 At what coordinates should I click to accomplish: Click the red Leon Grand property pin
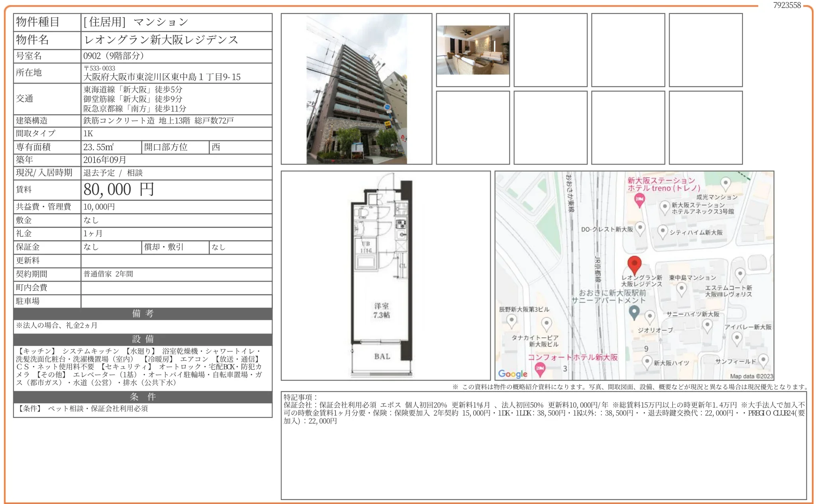tap(634, 264)
